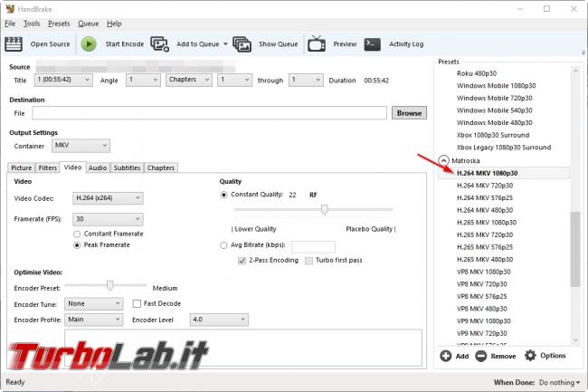Switch to the Filters tab

[x=48, y=167]
